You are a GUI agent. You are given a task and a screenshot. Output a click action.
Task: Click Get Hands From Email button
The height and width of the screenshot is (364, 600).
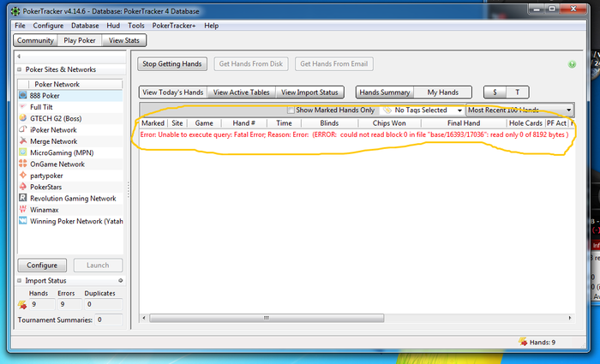334,64
